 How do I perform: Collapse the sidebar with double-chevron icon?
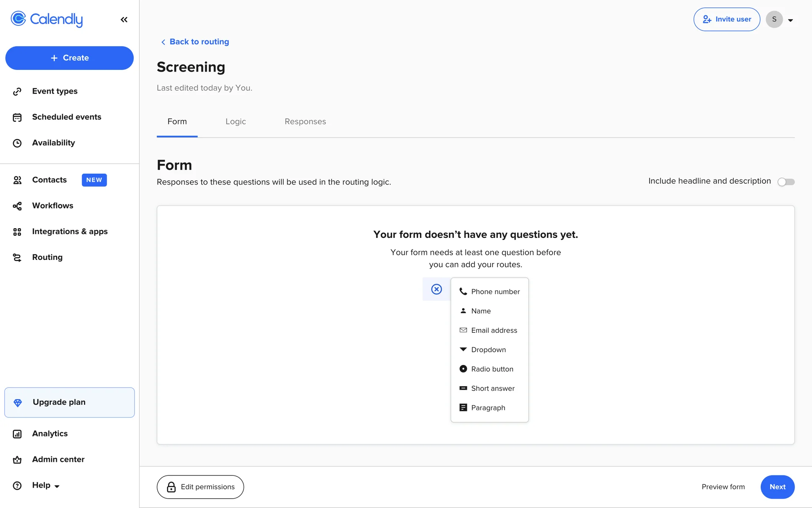(124, 19)
